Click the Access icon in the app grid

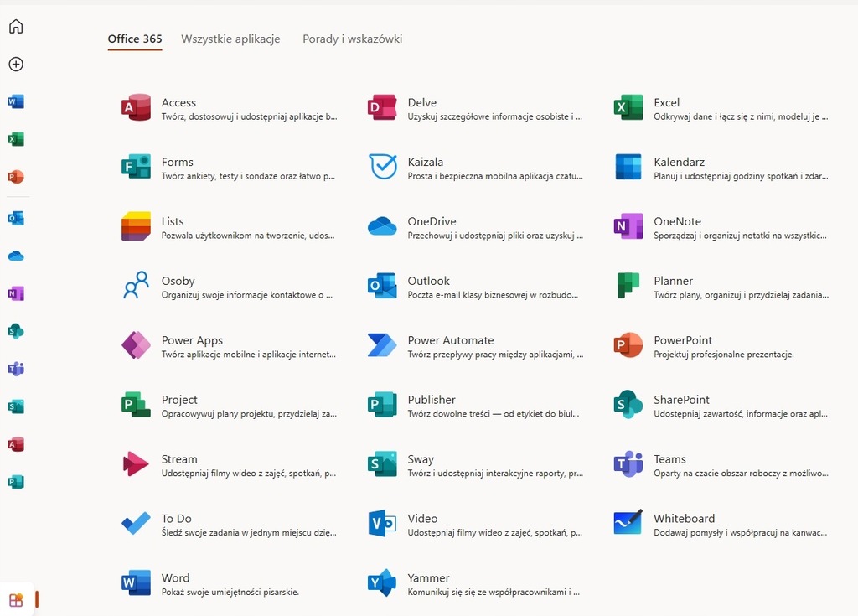(136, 107)
